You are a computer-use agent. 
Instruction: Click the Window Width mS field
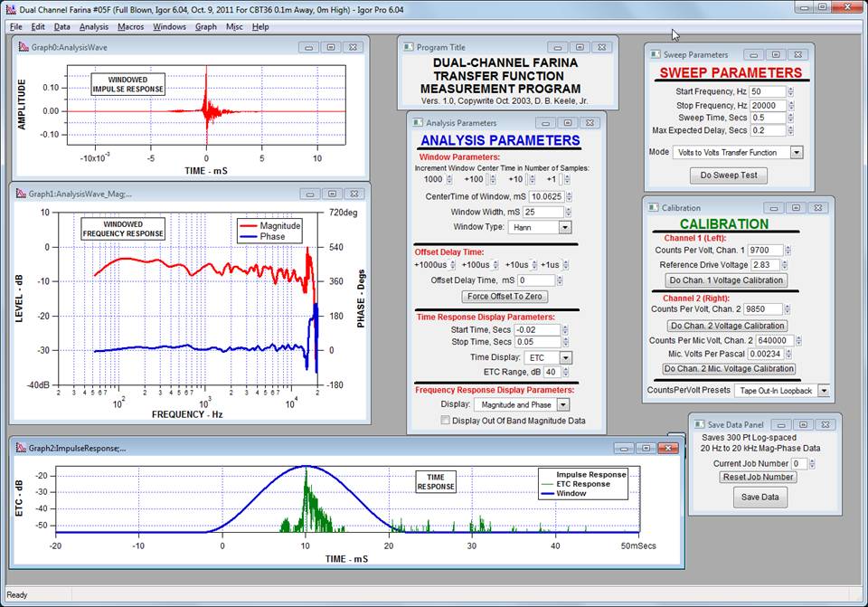(x=543, y=212)
